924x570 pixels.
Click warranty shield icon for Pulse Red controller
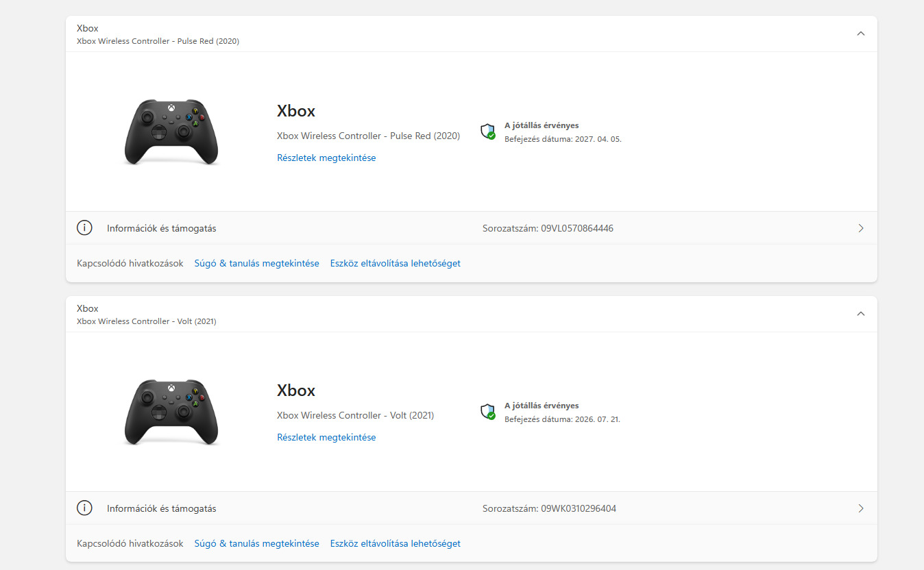[x=487, y=132]
